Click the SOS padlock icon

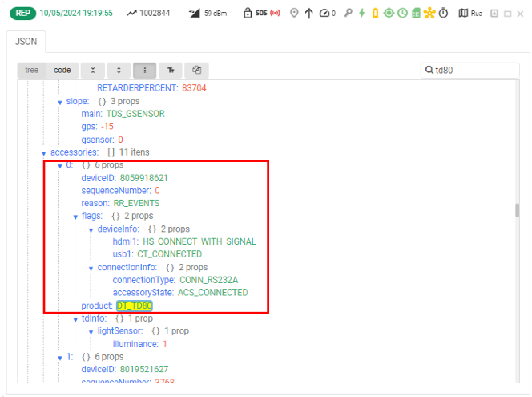(x=250, y=14)
